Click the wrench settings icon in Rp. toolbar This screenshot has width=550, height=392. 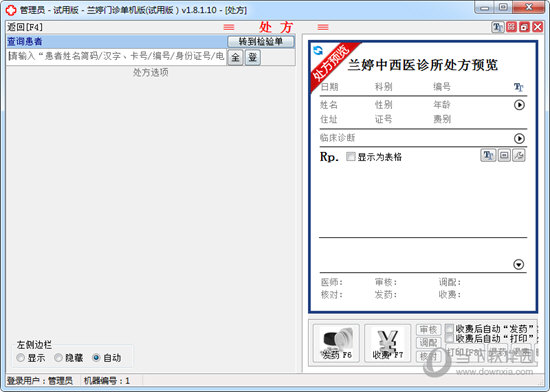point(519,155)
